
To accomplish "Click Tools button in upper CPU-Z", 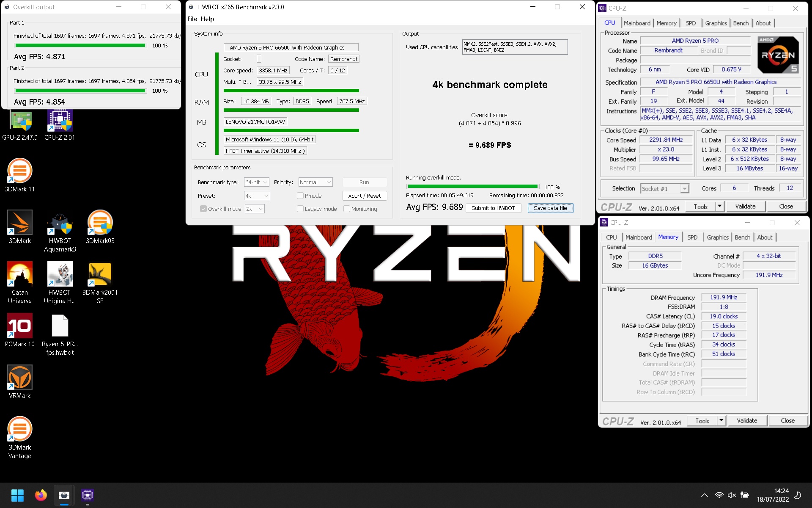I will tap(700, 207).
